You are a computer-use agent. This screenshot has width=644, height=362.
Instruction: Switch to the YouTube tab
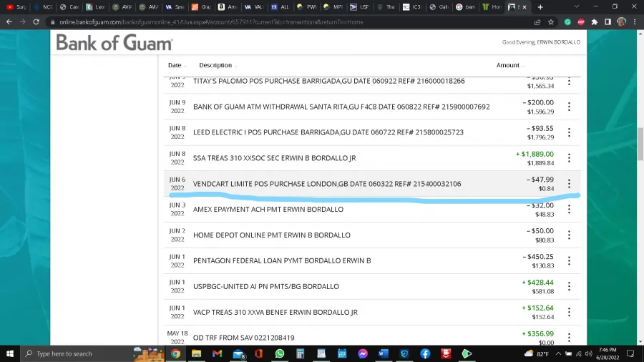point(16,7)
